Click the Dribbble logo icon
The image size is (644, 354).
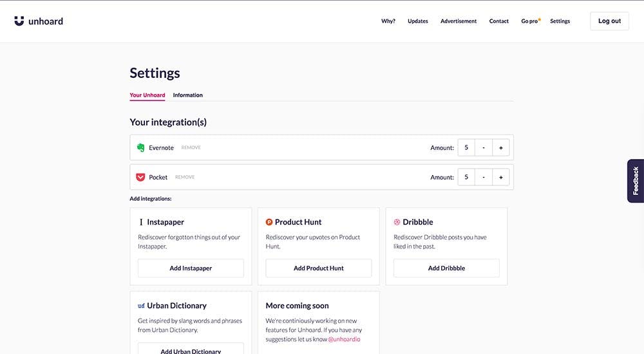397,222
